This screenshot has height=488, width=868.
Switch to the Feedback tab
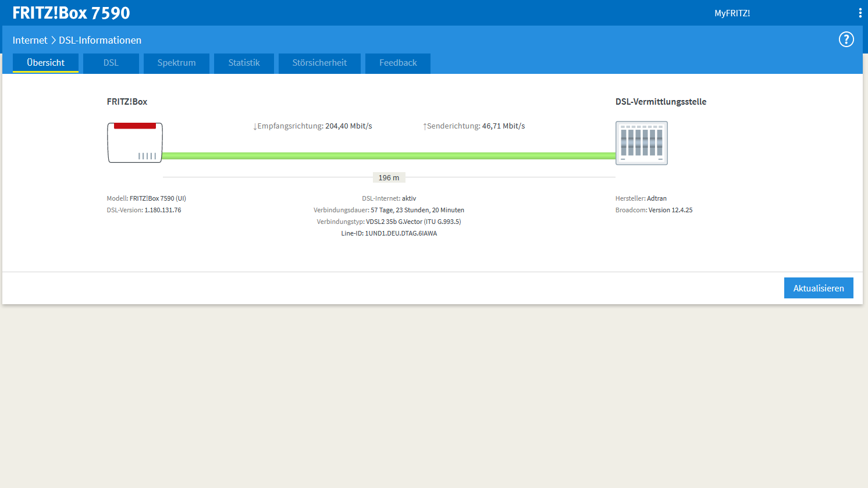(x=398, y=63)
